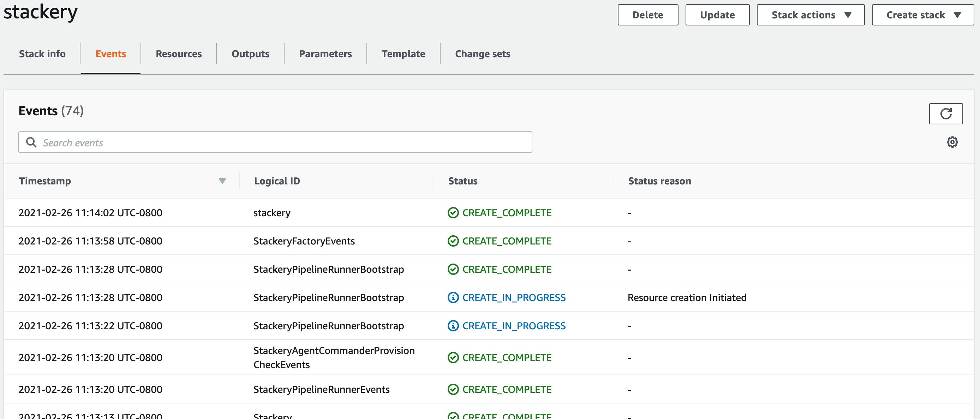The width and height of the screenshot is (980, 419).
Task: Go to the Outputs tab
Action: [x=250, y=54]
